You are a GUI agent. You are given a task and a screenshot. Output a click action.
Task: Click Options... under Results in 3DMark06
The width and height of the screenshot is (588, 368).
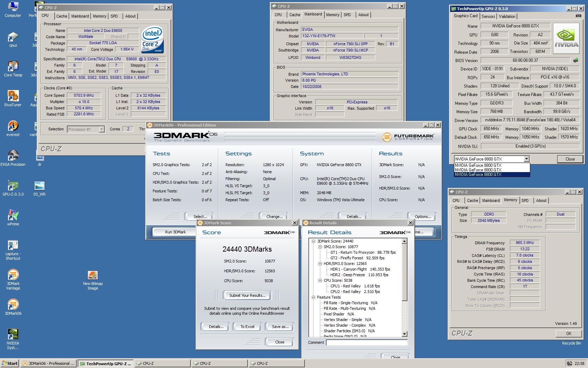pos(423,217)
